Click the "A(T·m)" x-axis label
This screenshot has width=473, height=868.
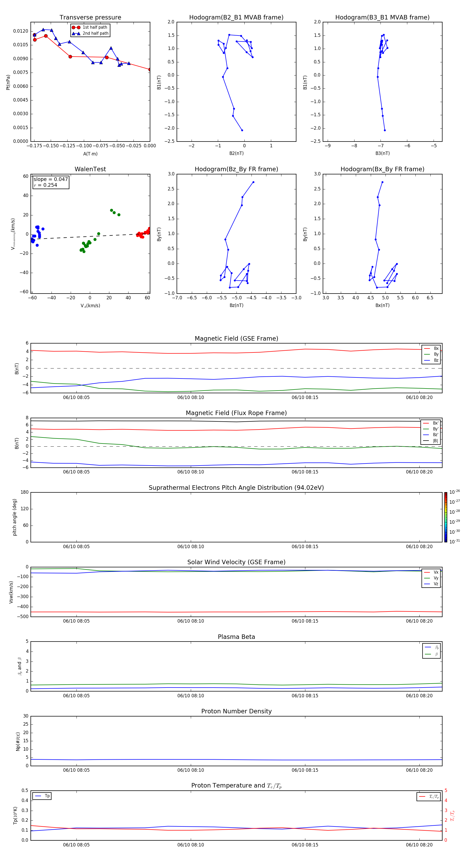pyautogui.click(x=90, y=154)
